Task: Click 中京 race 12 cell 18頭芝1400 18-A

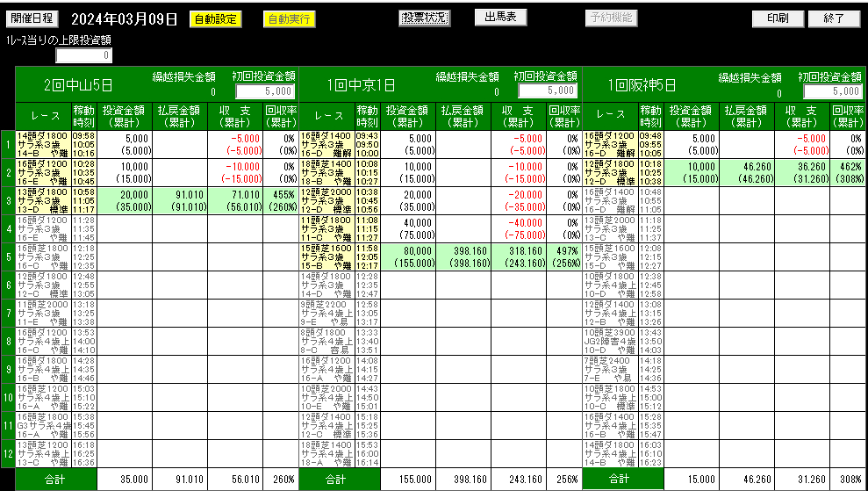Action: click(326, 453)
